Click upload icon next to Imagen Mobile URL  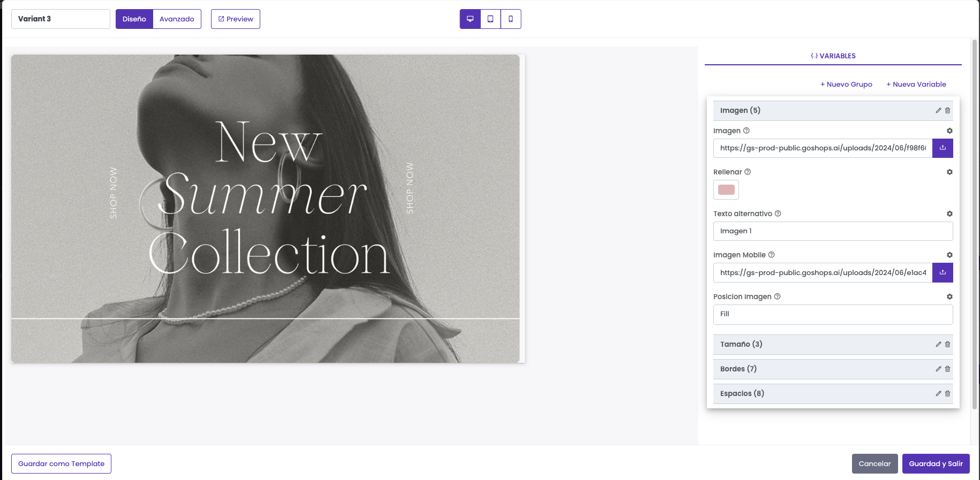coord(943,273)
